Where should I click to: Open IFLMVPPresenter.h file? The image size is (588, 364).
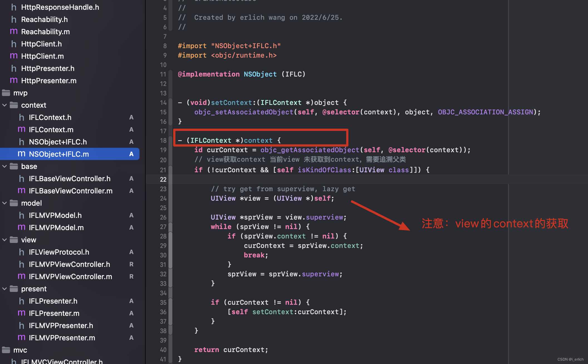coord(61,325)
